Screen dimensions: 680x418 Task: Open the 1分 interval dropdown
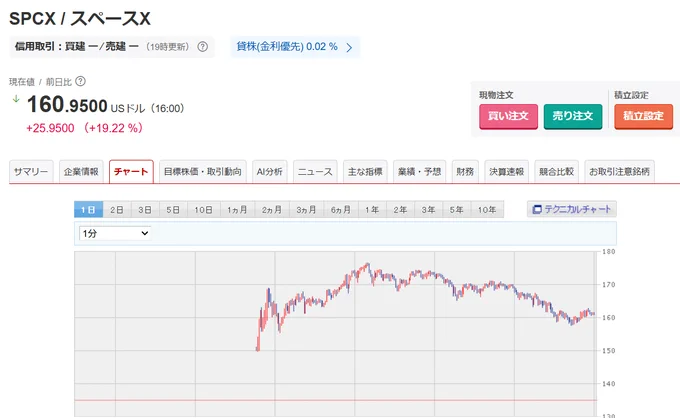115,233
